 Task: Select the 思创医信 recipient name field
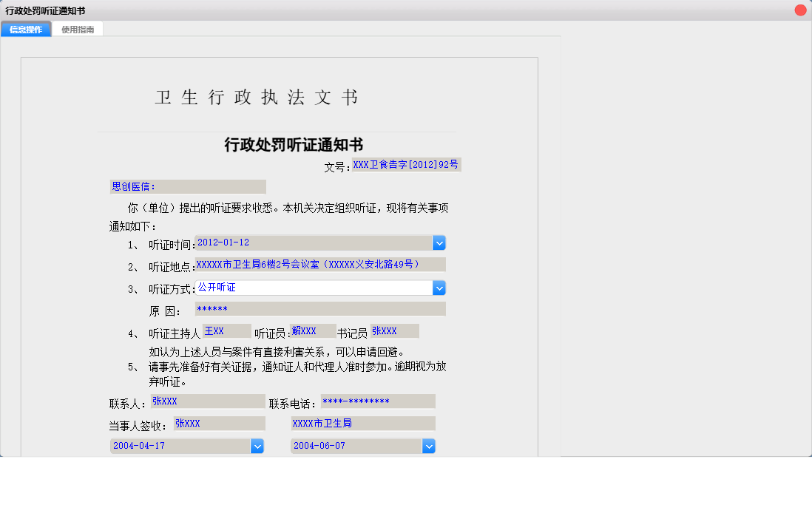coord(188,186)
